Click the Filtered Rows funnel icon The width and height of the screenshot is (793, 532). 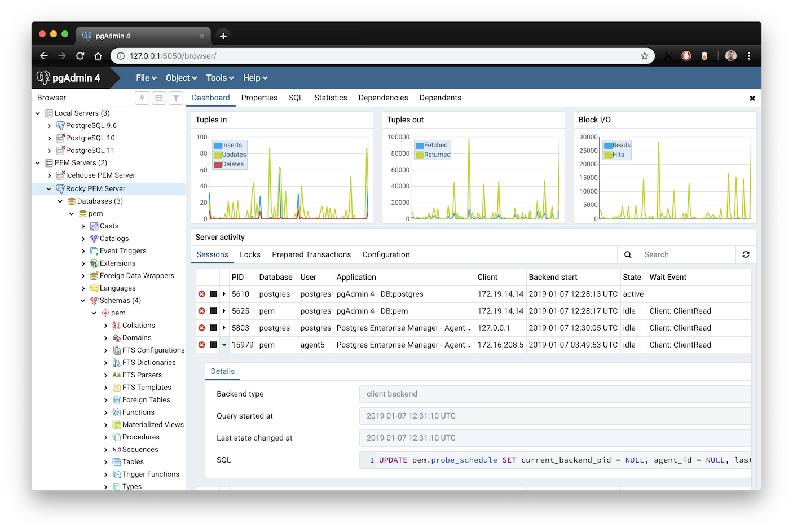pyautogui.click(x=176, y=98)
